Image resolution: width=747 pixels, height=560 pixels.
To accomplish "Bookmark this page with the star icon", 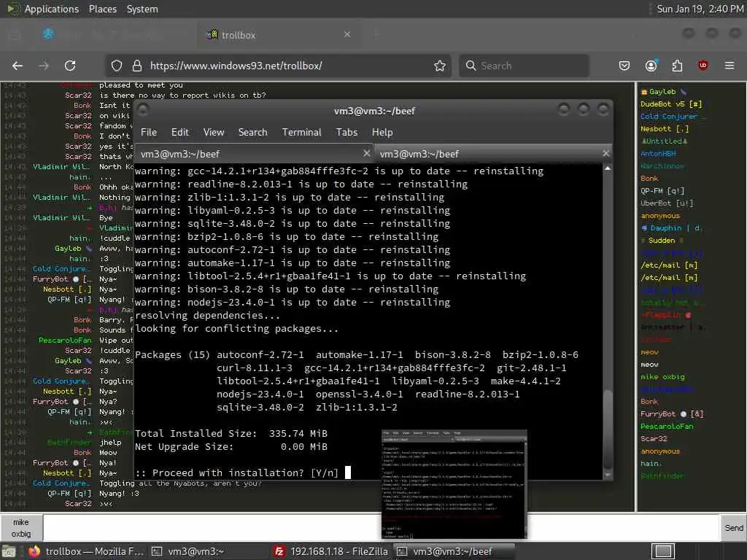I will (440, 66).
